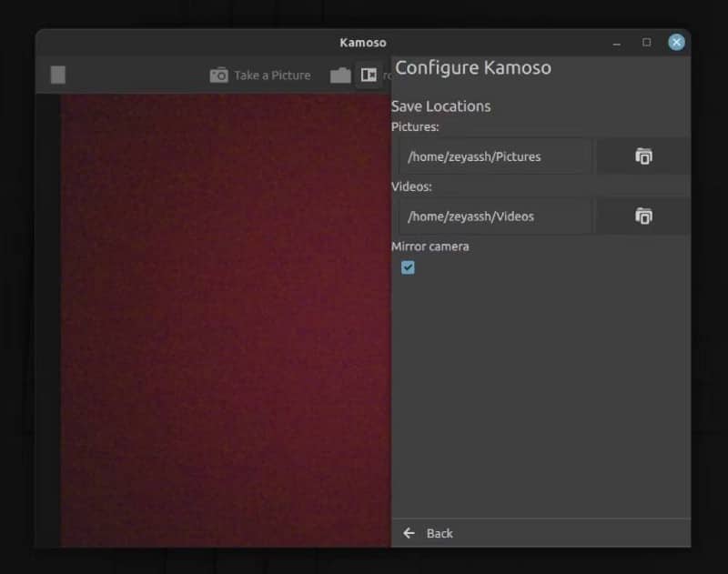
Task: Open the browse folder icon for Pictures location
Action: pyautogui.click(x=643, y=156)
